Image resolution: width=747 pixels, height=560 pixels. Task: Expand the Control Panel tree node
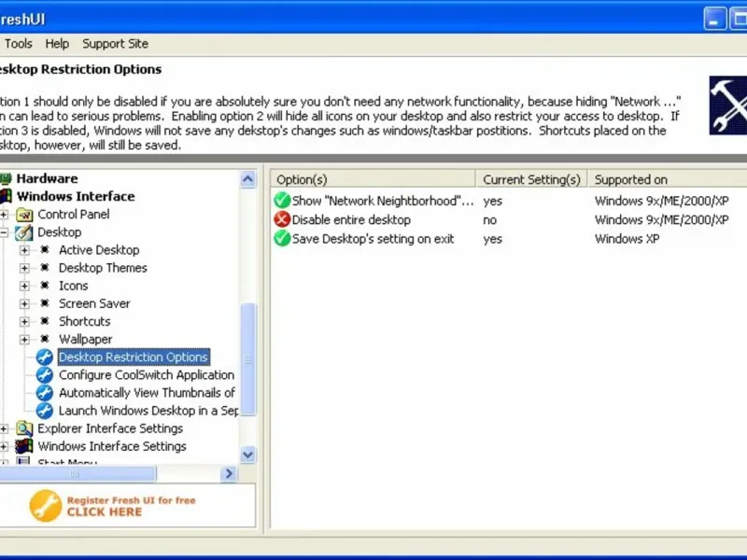point(4,215)
